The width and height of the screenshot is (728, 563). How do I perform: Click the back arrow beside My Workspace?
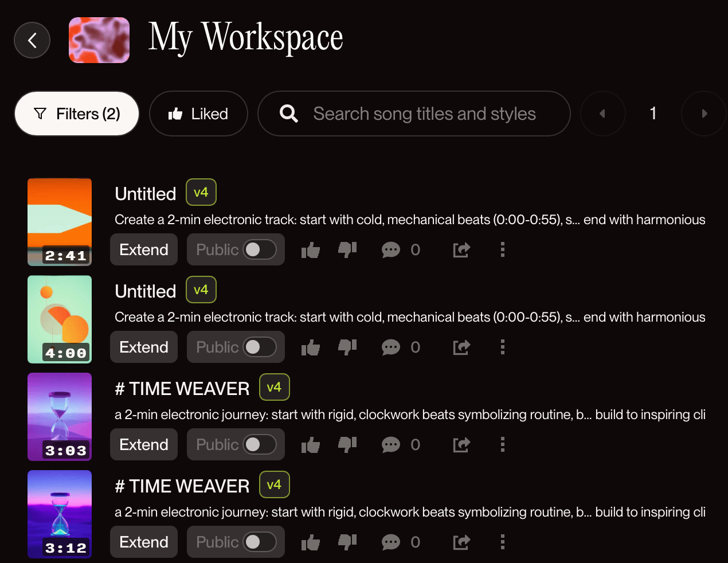click(32, 40)
